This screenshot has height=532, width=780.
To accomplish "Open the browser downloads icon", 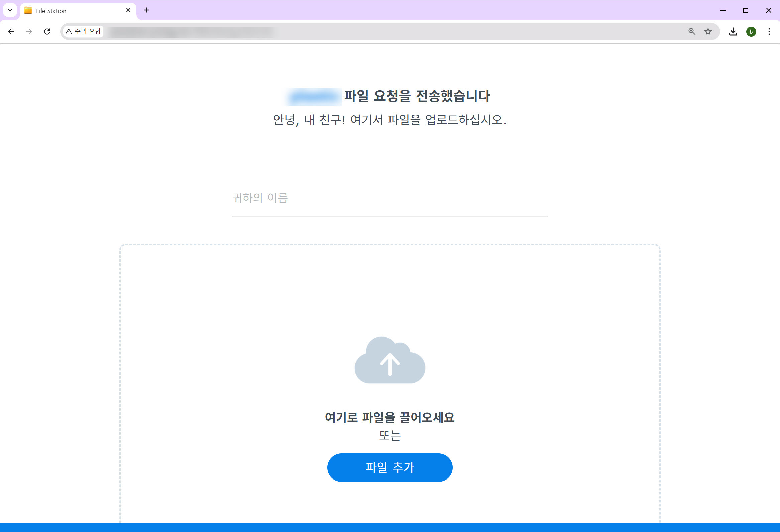I will (733, 31).
